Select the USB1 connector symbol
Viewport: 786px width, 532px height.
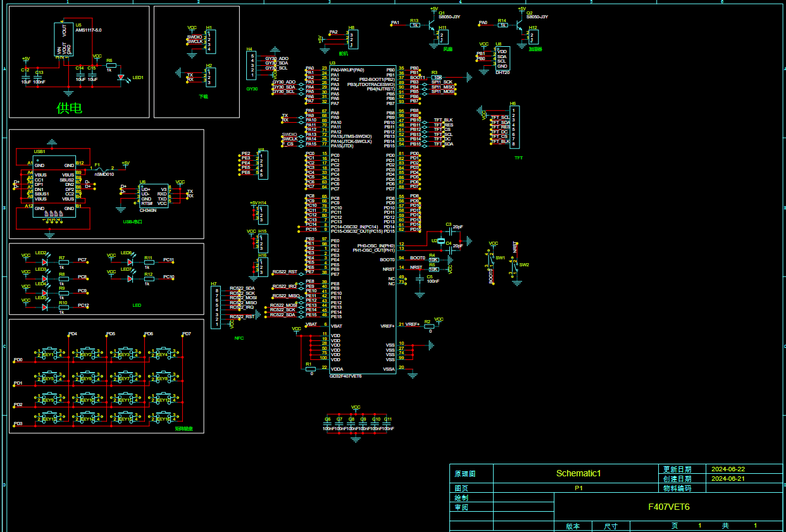(54, 187)
